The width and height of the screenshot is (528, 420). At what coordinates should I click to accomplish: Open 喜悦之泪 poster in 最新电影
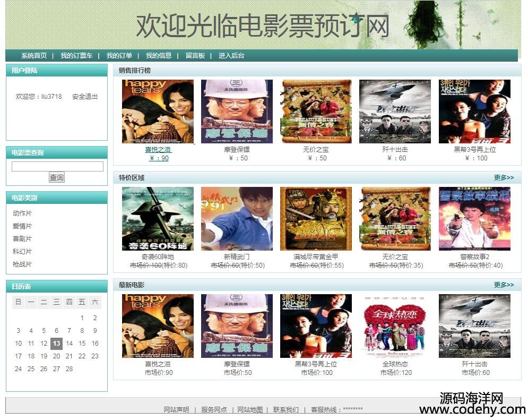[158, 326]
